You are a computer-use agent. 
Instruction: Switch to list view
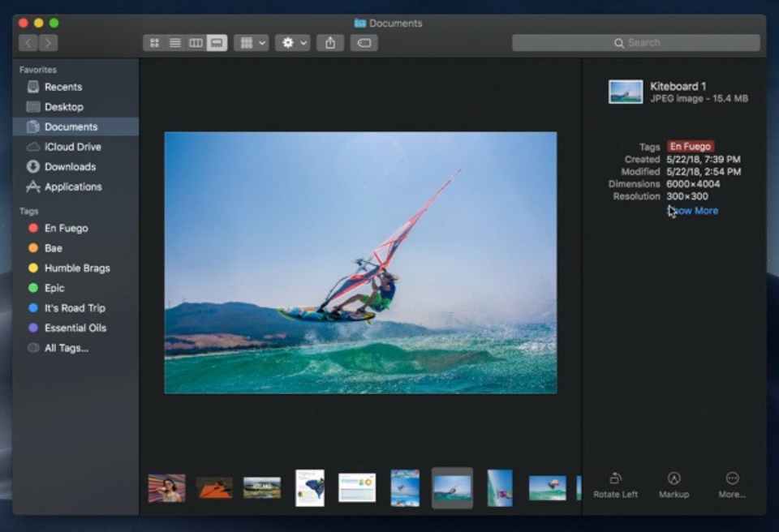click(x=175, y=43)
